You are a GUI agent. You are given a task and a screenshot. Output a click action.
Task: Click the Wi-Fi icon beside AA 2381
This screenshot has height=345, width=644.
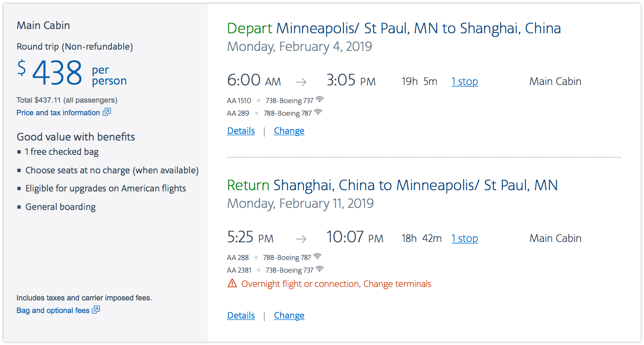pos(320,269)
